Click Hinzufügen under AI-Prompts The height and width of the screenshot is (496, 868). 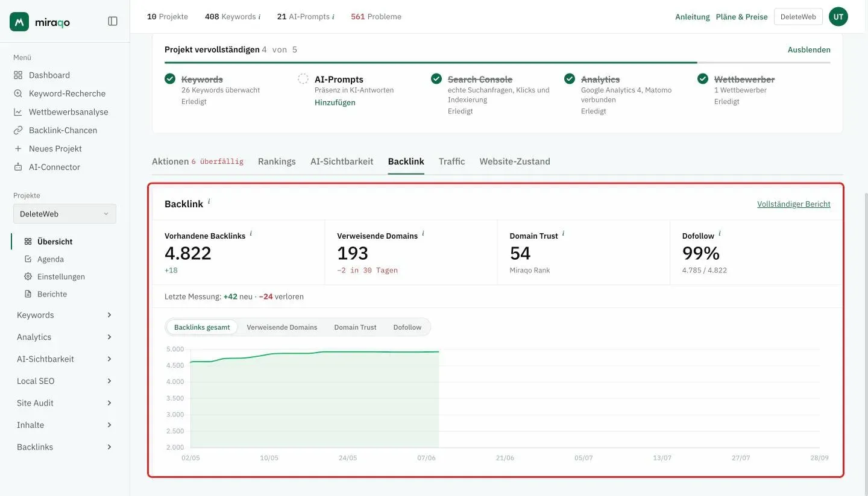click(x=335, y=102)
